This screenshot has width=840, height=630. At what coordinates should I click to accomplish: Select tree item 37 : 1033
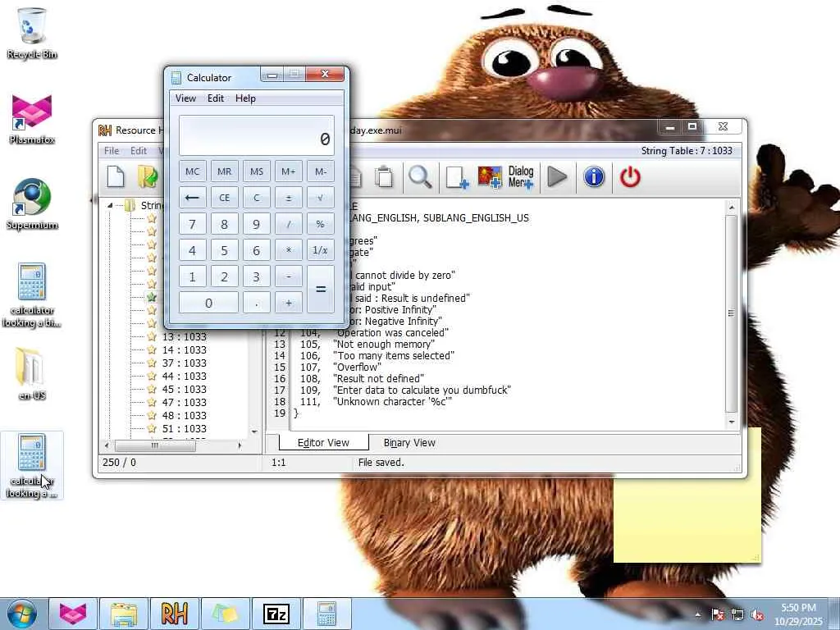point(185,363)
